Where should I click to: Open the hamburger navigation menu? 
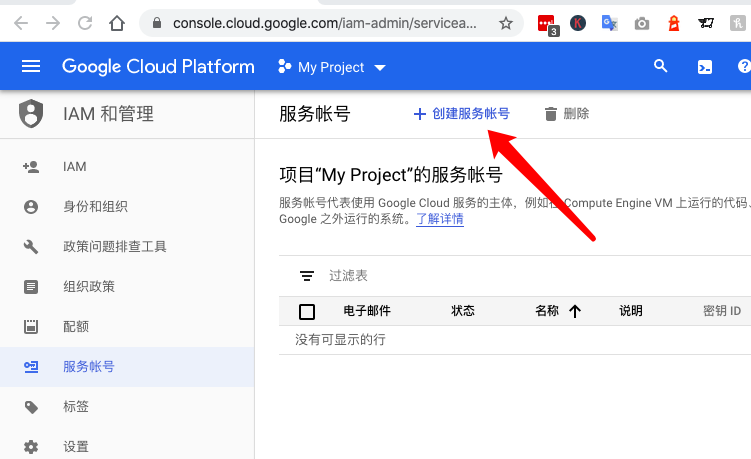coord(31,66)
